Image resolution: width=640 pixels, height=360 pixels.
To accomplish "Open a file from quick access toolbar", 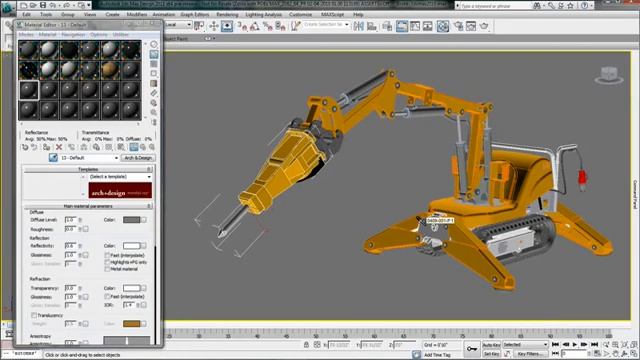I will [x=33, y=6].
